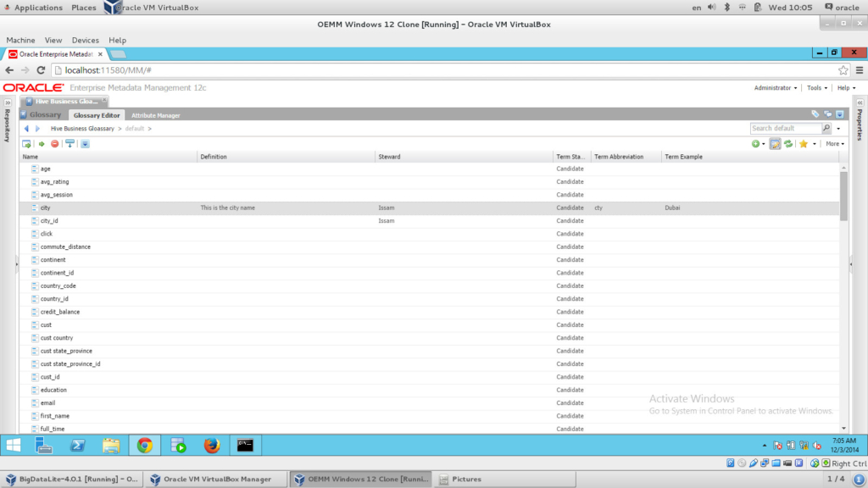
Task: Click Chrome icon in Windows taskbar
Action: tap(144, 446)
